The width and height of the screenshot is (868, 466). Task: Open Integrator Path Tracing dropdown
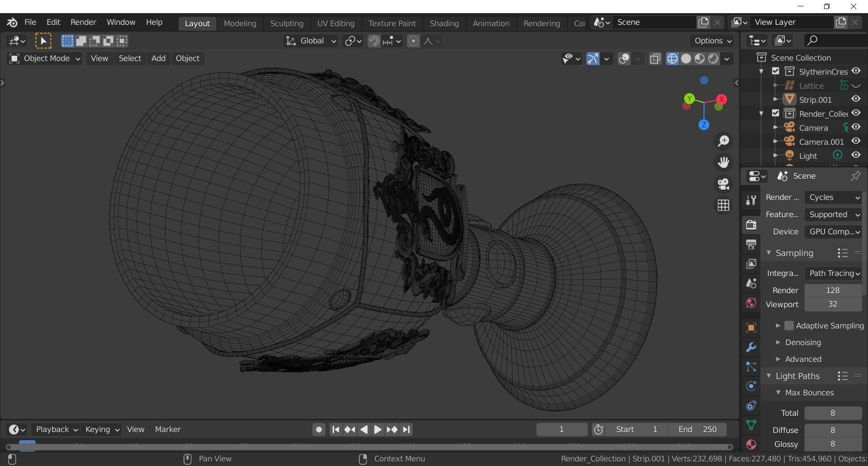(x=833, y=273)
